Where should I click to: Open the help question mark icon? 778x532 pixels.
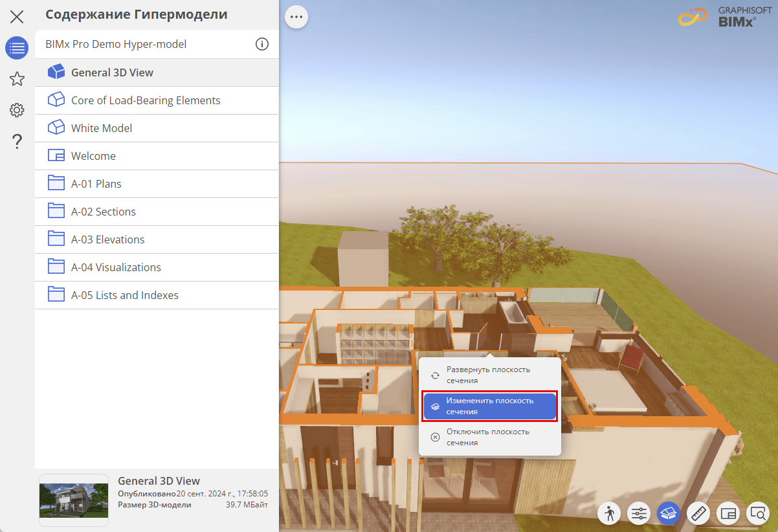(17, 141)
